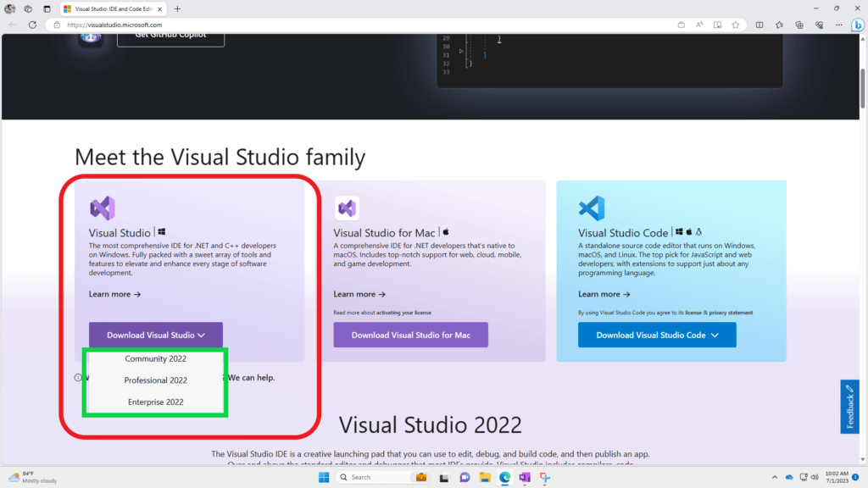
Task: Open the tab actions menu icon
Action: (47, 8)
